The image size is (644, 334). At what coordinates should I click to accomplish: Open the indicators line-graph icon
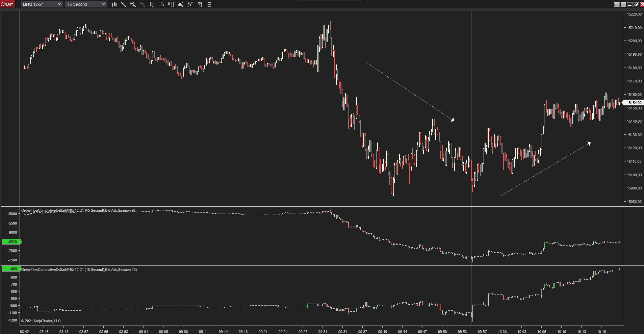pyautogui.click(x=190, y=4)
